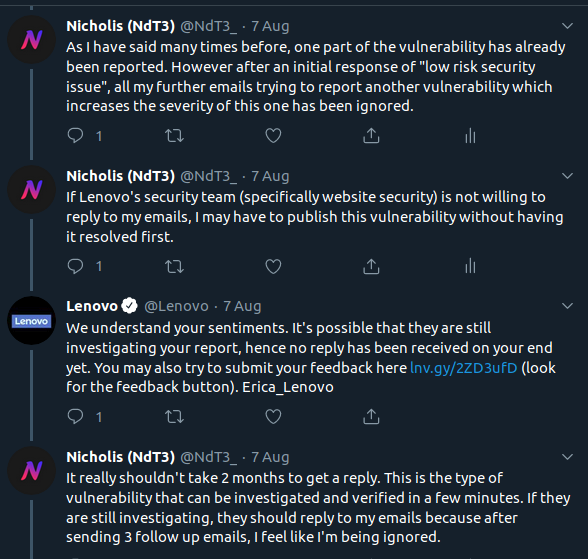Viewport: 588px width, 559px height.
Task: Share the Lenovo reply tweet
Action: click(x=371, y=417)
